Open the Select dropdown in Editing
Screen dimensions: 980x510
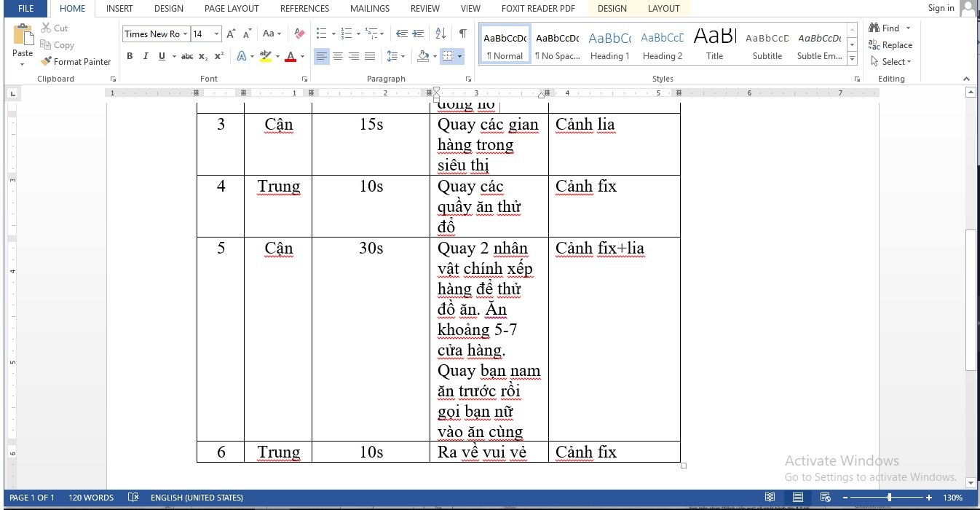(x=892, y=61)
